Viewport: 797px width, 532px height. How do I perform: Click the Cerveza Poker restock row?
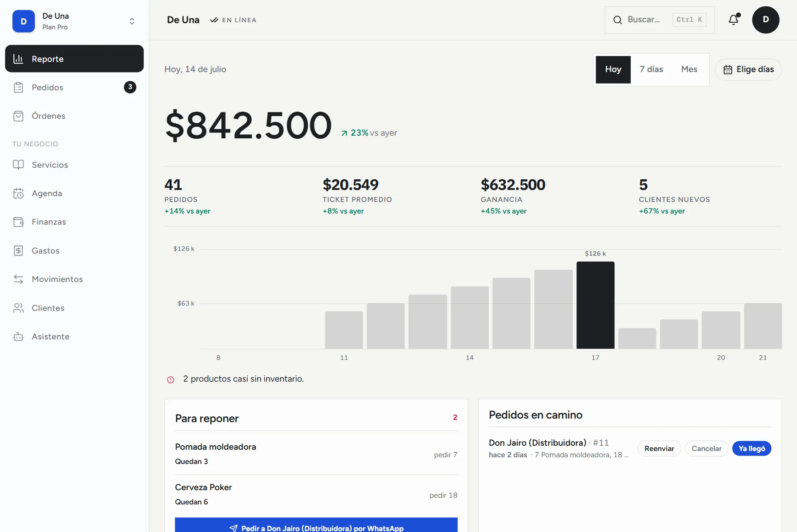316,495
